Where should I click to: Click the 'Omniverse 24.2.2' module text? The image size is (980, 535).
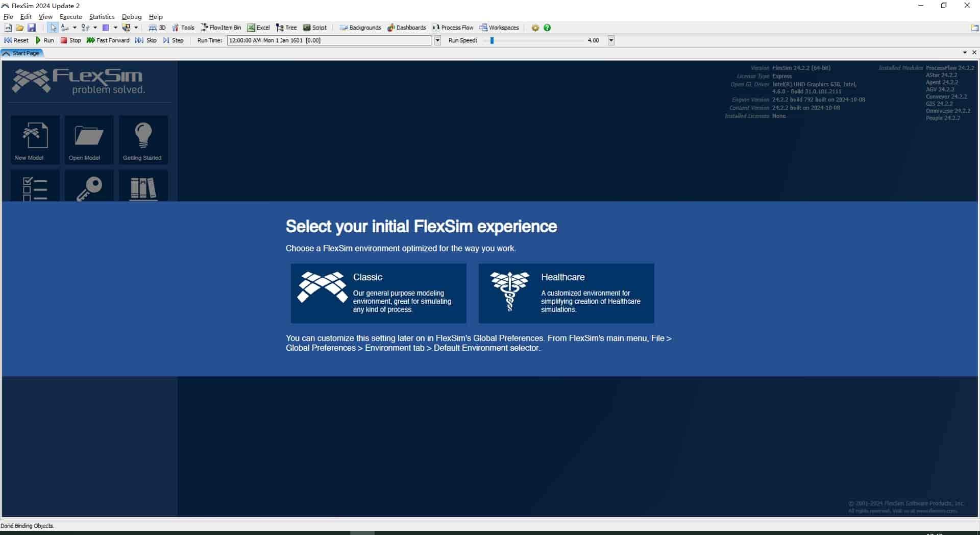(x=948, y=111)
